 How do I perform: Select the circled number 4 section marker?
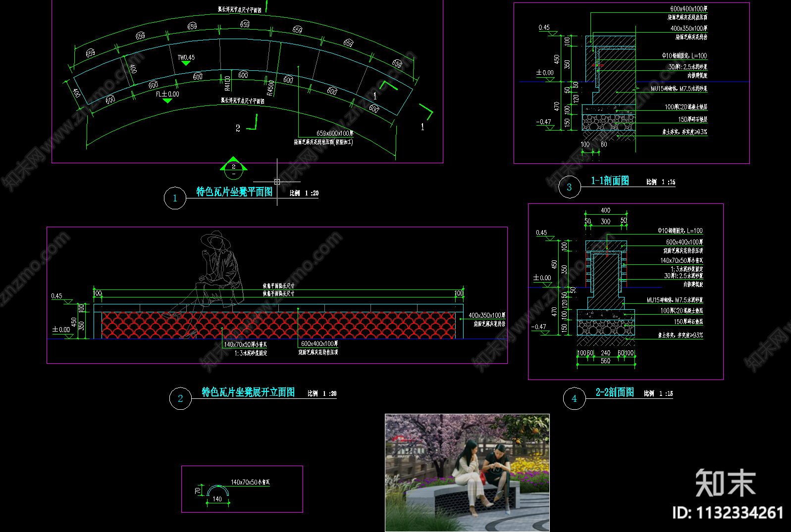coord(574,398)
